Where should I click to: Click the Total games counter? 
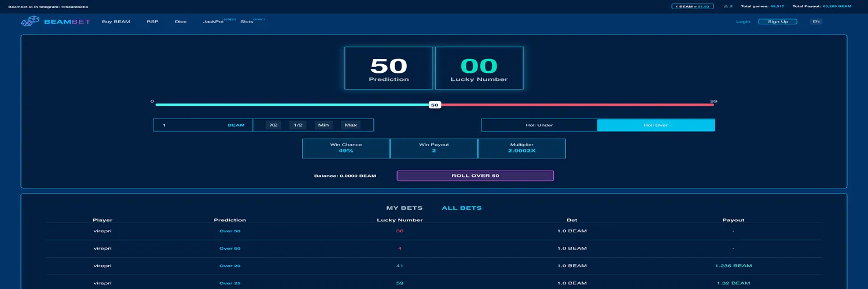tap(762, 6)
